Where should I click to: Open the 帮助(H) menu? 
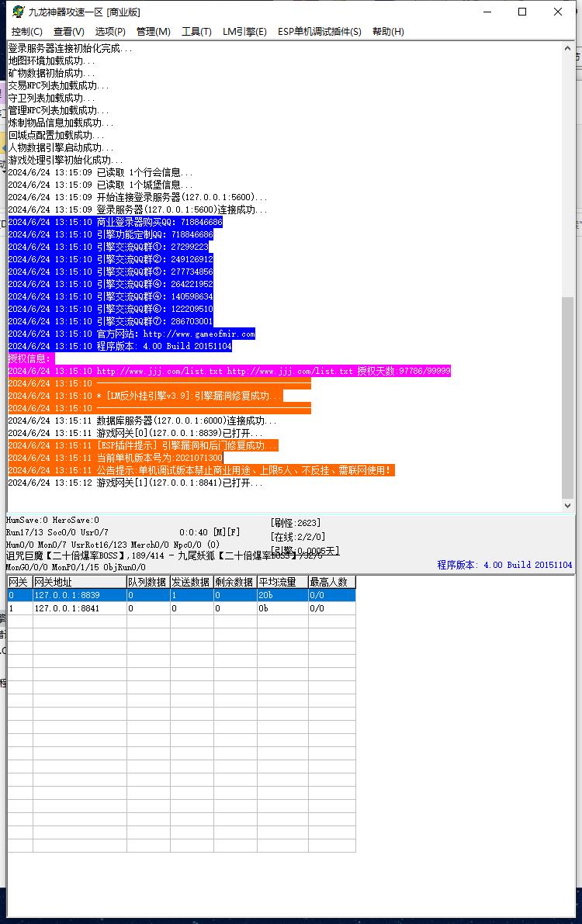[x=388, y=32]
